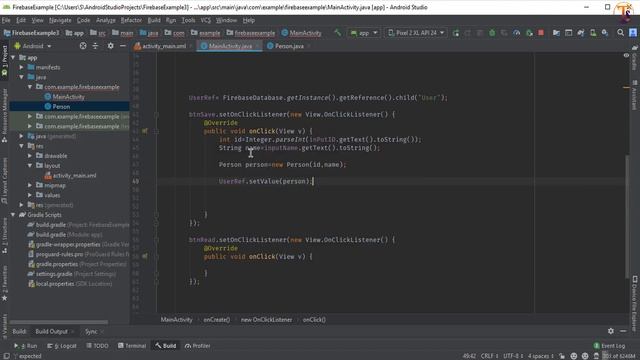Image resolution: width=640 pixels, height=360 pixels.
Task: Open the Project Structure toolbar icon
Action: click(x=556, y=33)
